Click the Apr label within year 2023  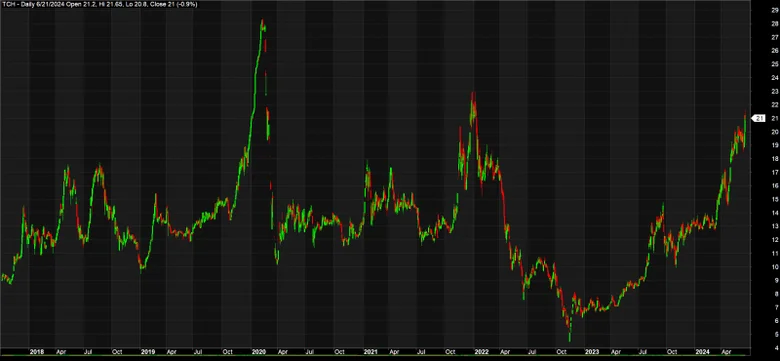616,352
